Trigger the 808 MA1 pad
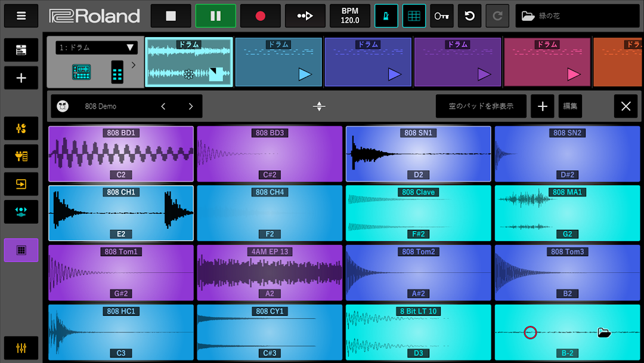 (x=567, y=213)
